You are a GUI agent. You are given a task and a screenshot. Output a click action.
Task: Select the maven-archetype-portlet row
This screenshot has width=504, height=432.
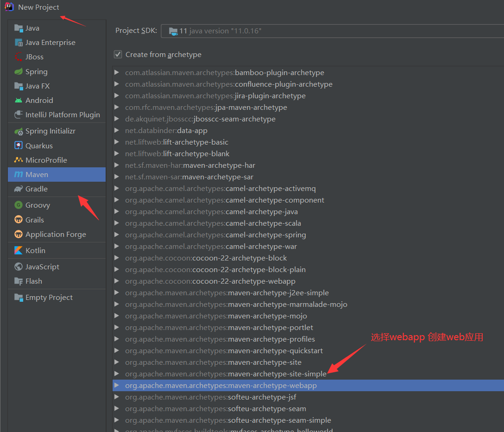tap(308, 327)
